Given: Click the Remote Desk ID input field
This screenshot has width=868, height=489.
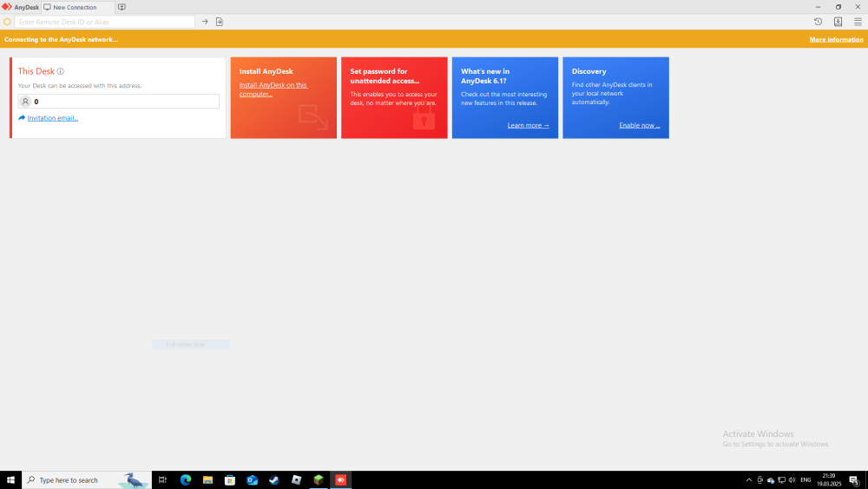Looking at the screenshot, I should tap(105, 22).
